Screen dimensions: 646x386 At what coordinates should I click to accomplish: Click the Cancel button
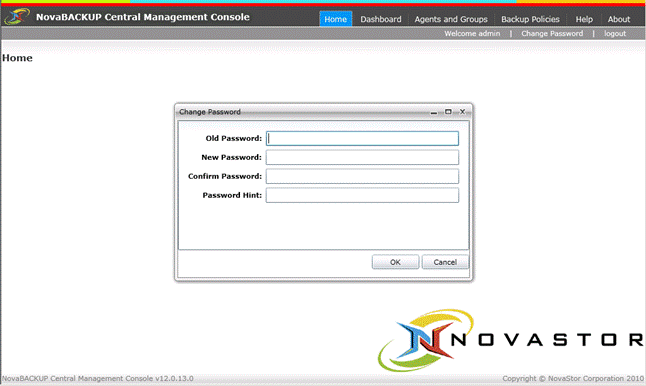coord(445,262)
